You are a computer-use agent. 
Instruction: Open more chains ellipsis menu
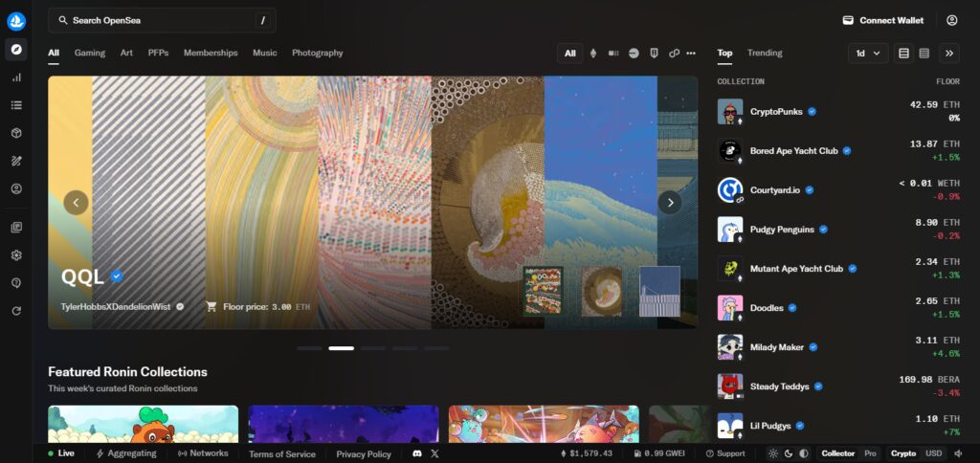(x=691, y=54)
